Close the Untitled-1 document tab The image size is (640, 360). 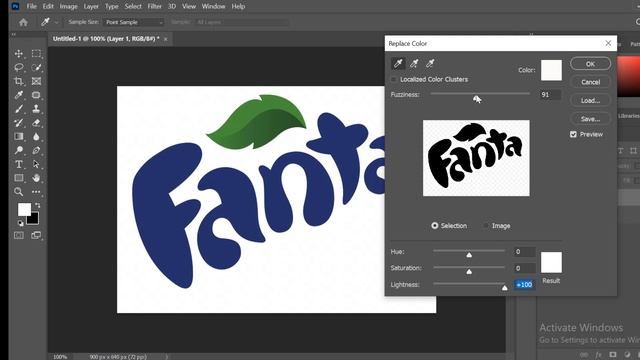[x=165, y=39]
